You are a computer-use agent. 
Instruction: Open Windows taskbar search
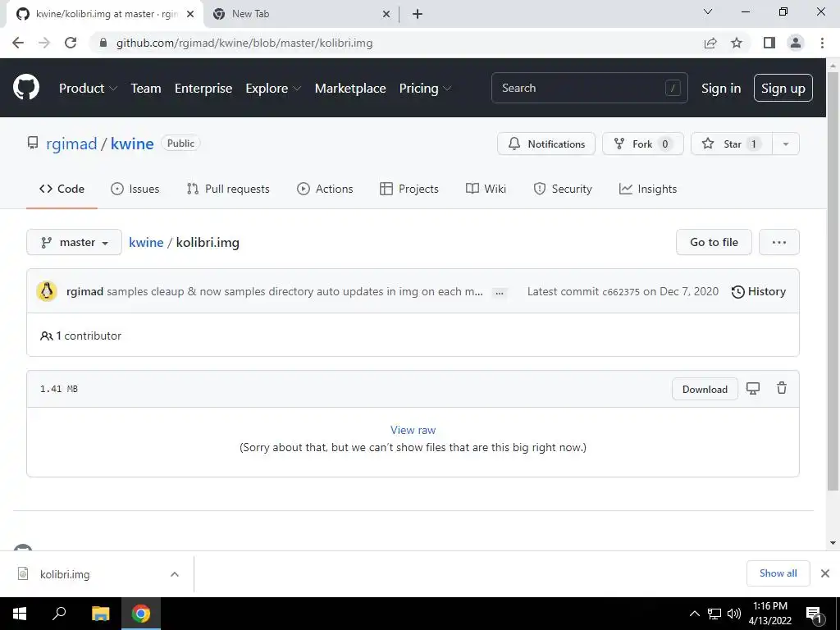coord(59,614)
